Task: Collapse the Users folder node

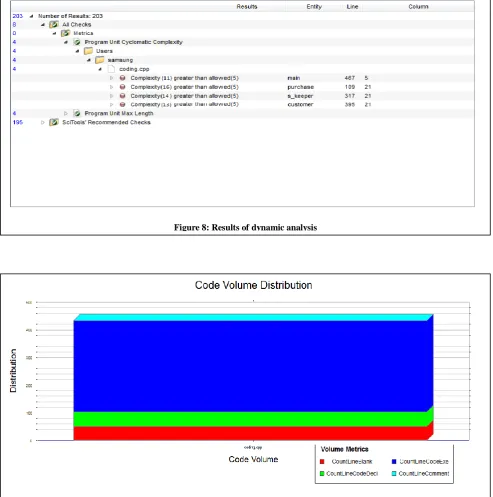Action: (77, 51)
